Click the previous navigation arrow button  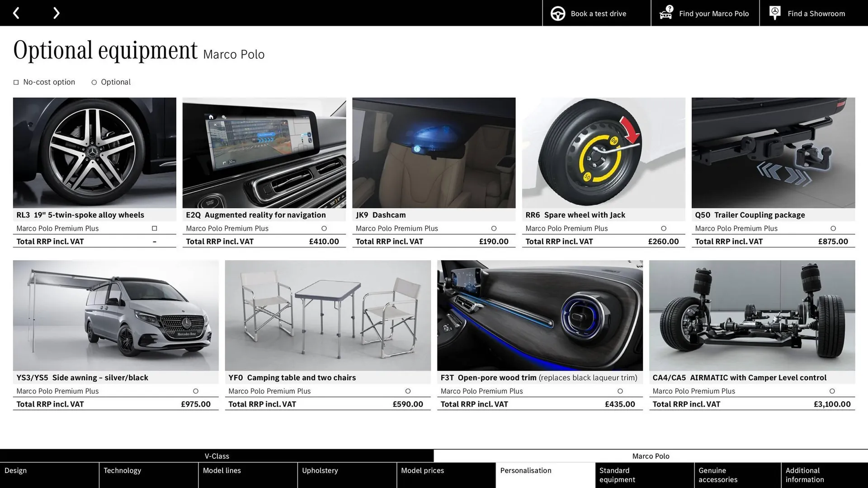(x=16, y=13)
